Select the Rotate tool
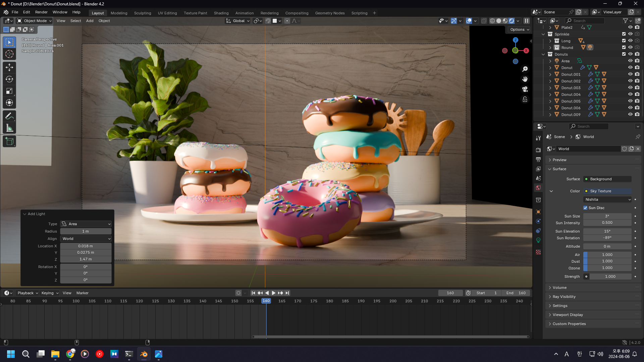This screenshot has width=644, height=362. [x=9, y=79]
